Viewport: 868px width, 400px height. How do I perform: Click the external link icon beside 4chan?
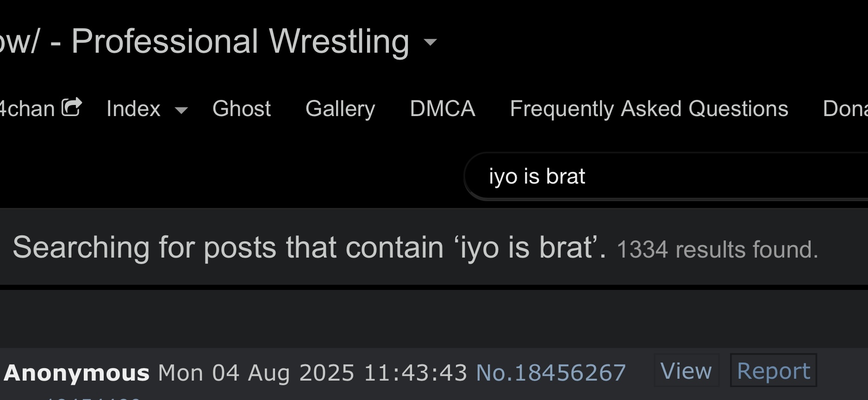pos(72,107)
